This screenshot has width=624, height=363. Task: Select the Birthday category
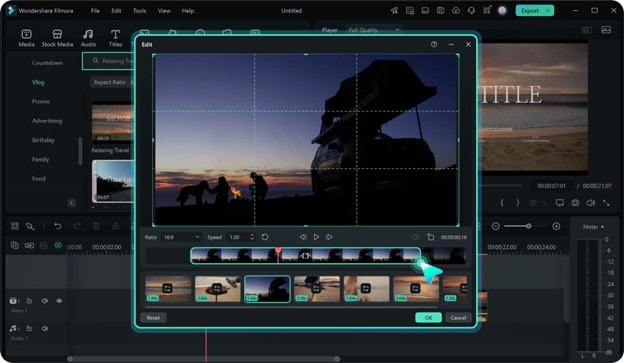[x=43, y=140]
